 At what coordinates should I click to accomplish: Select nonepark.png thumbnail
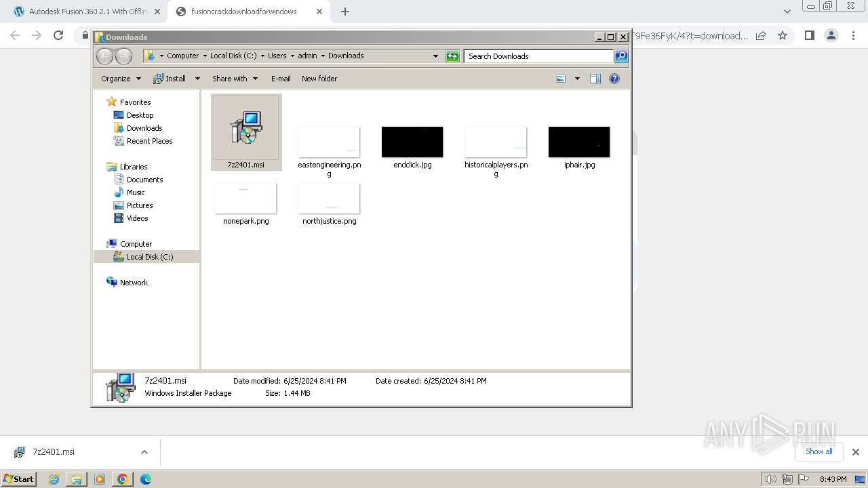[x=245, y=198]
